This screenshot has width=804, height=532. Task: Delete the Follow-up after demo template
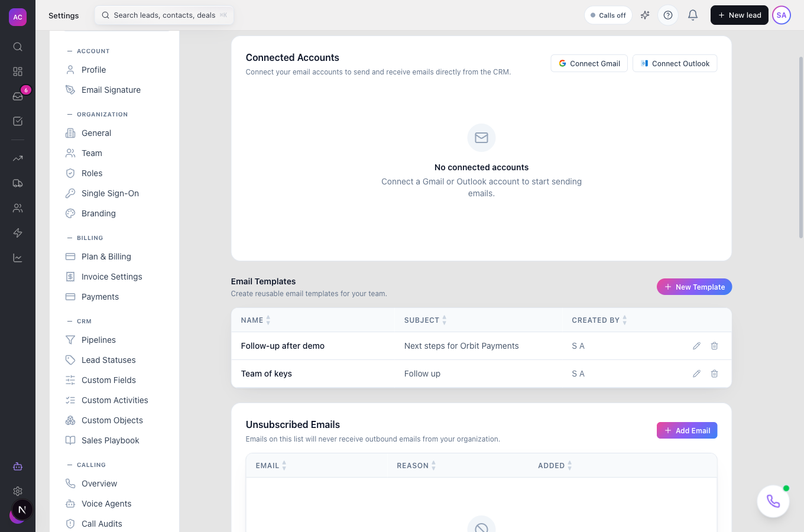click(x=714, y=346)
